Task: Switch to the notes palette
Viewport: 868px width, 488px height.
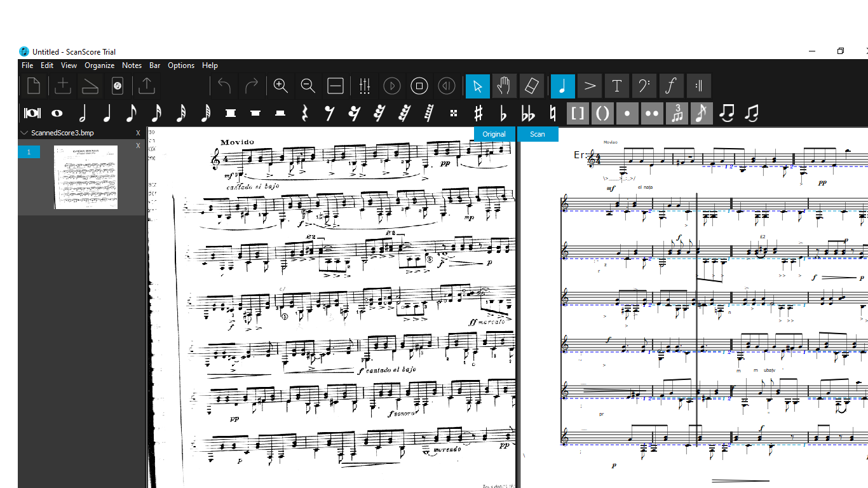Action: pyautogui.click(x=563, y=86)
